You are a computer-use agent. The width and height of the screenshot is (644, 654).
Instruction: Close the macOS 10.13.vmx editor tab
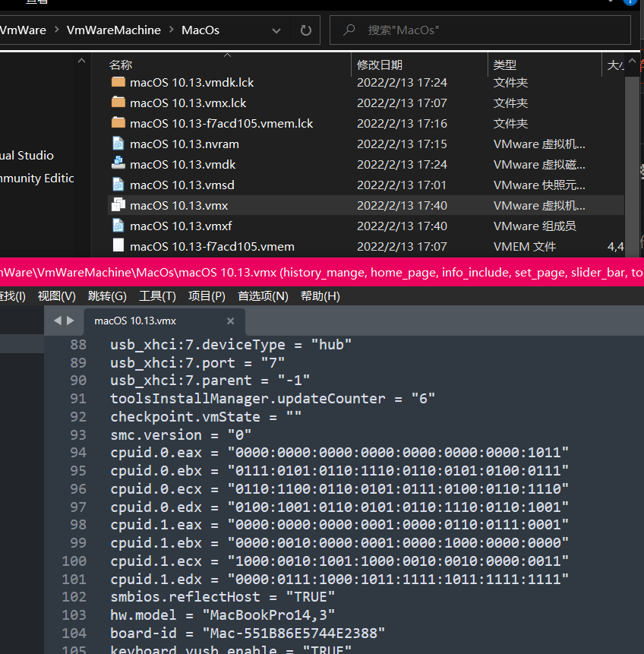coord(230,321)
